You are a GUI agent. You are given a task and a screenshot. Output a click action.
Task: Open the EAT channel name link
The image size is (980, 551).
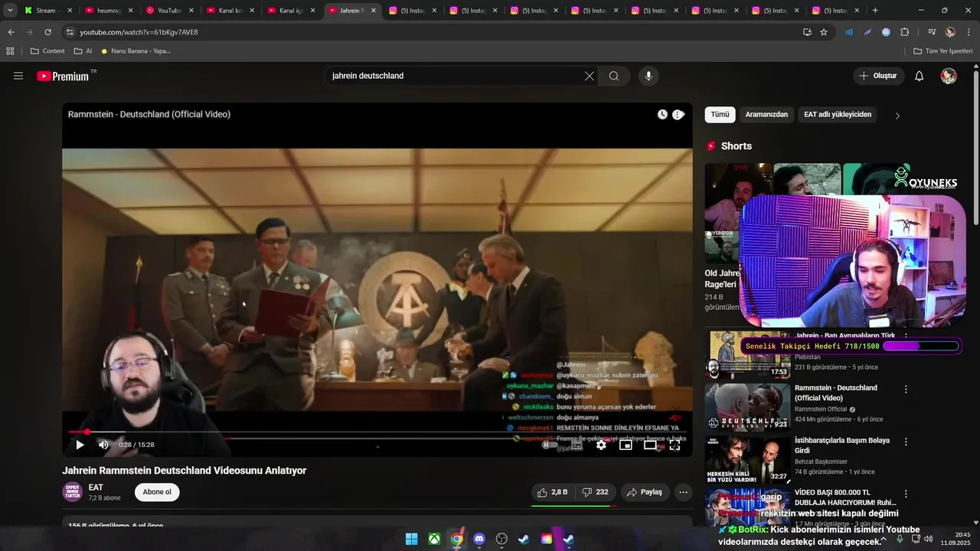click(x=96, y=487)
